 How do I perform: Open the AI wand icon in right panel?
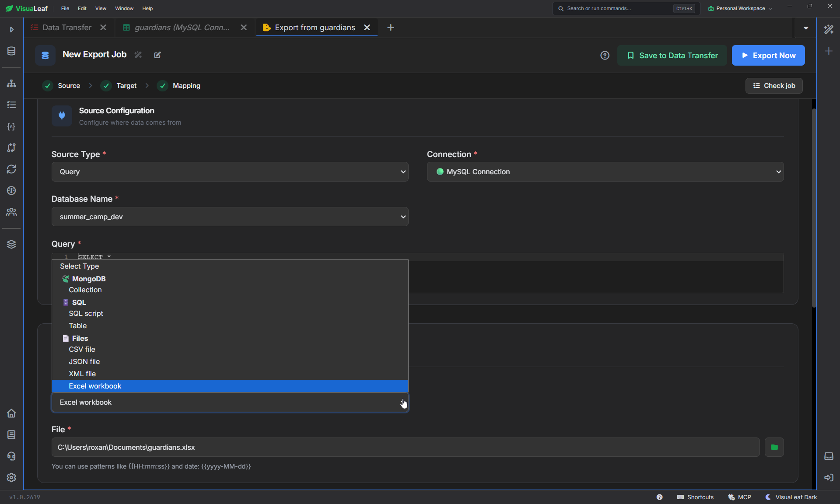[829, 29]
